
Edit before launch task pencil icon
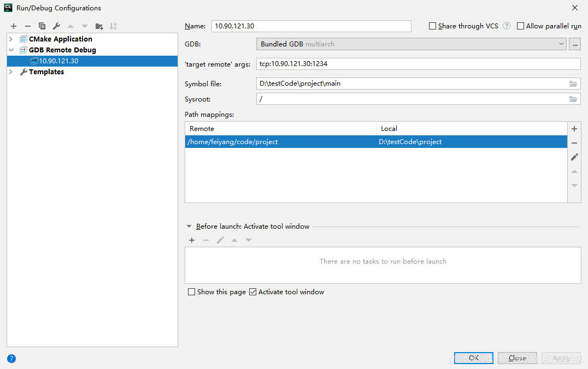pos(221,240)
